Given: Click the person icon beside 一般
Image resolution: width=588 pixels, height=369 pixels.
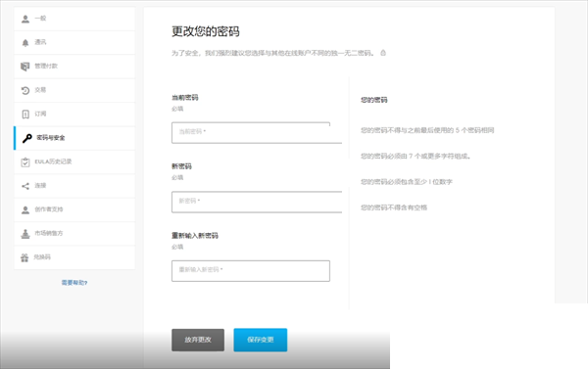Looking at the screenshot, I should tap(25, 19).
